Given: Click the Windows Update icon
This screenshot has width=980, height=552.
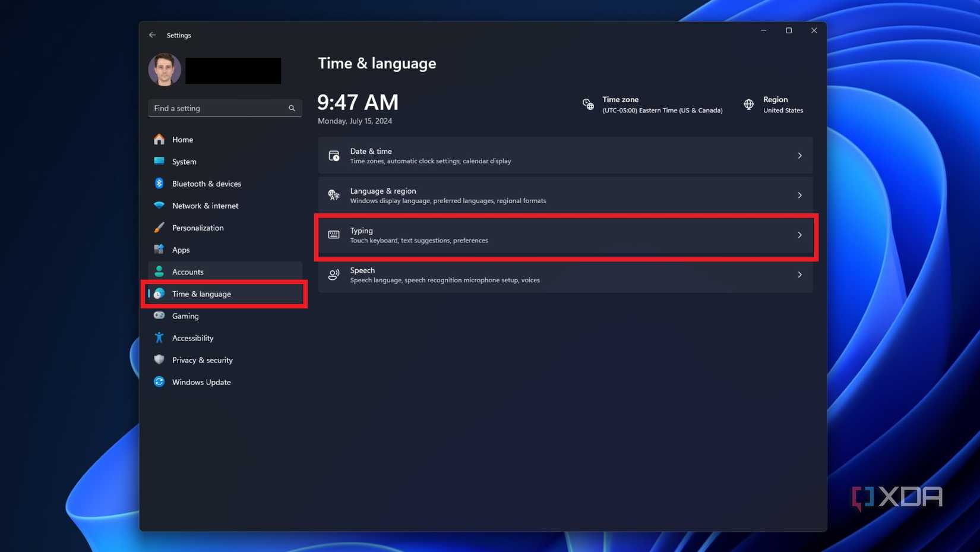Looking at the screenshot, I should click(x=159, y=381).
